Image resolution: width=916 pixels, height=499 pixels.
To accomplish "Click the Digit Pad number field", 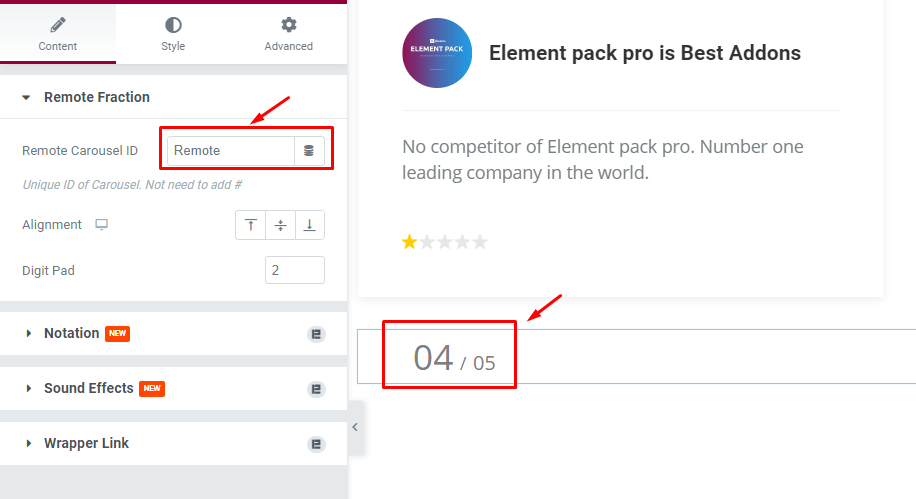I will tap(294, 270).
